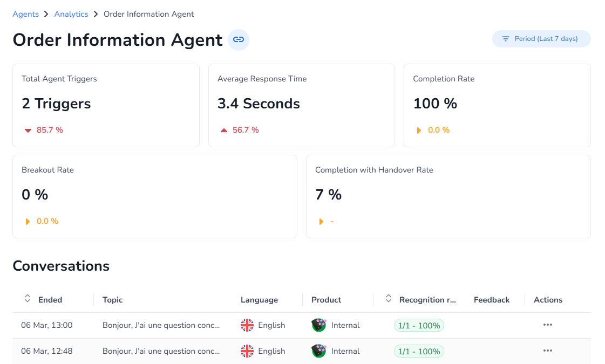Click the Completion with Handover Rate card
The width and height of the screenshot is (605, 364).
[448, 196]
